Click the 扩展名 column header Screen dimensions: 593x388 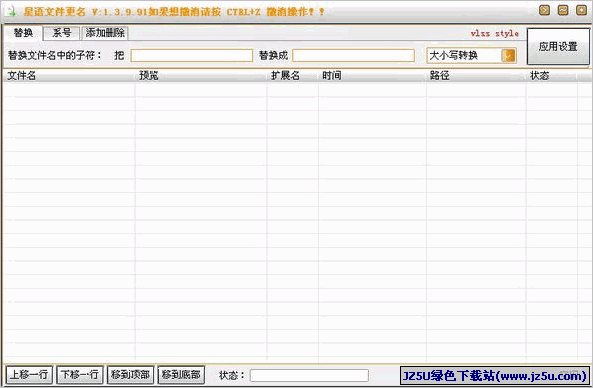(x=292, y=76)
